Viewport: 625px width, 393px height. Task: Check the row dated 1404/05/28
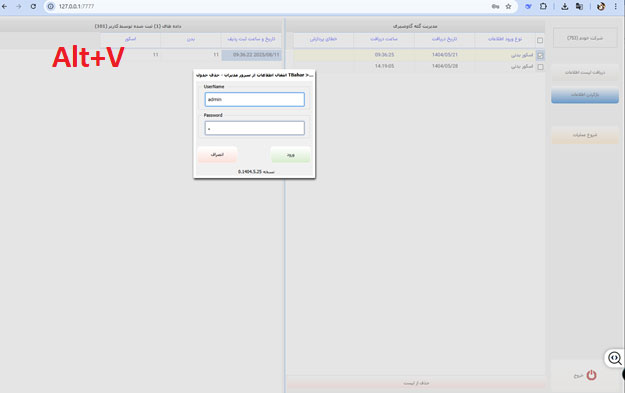pyautogui.click(x=540, y=67)
